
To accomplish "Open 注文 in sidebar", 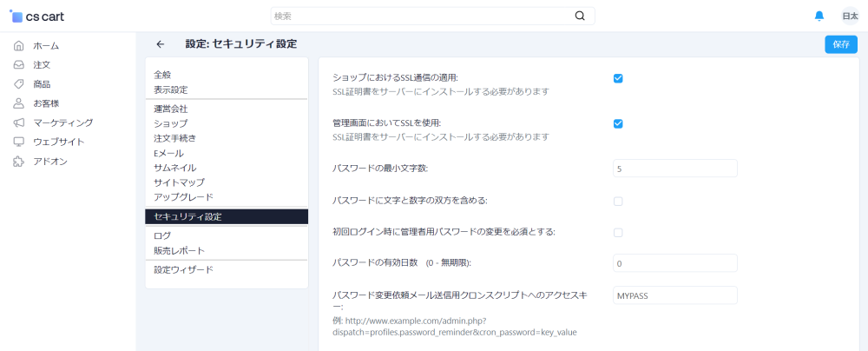I will point(42,65).
